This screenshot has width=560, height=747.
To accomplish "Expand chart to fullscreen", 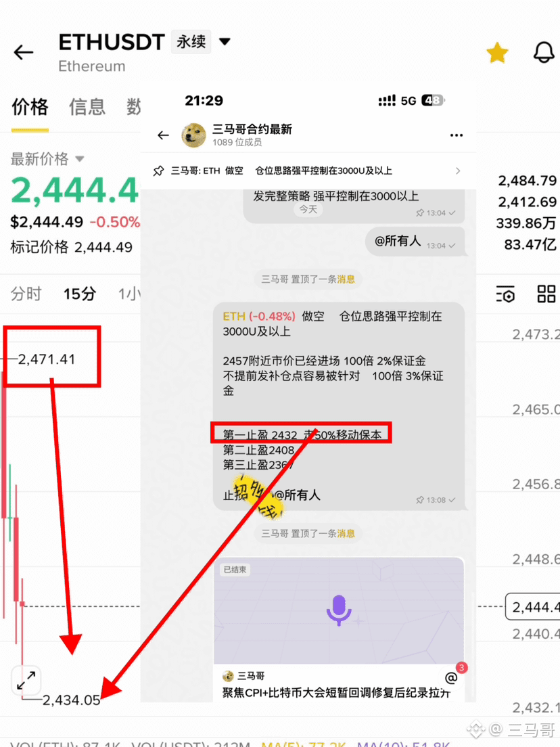I will [x=26, y=680].
